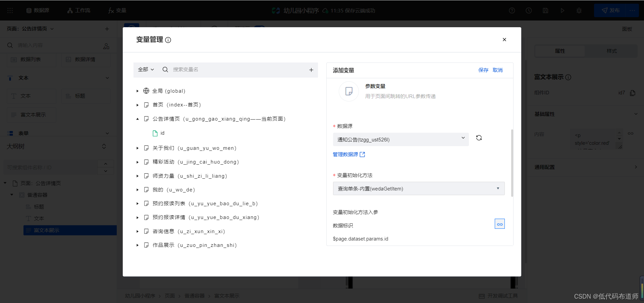Open the app grid menu icon
Viewport: 644px width, 303px height.
click(10, 10)
